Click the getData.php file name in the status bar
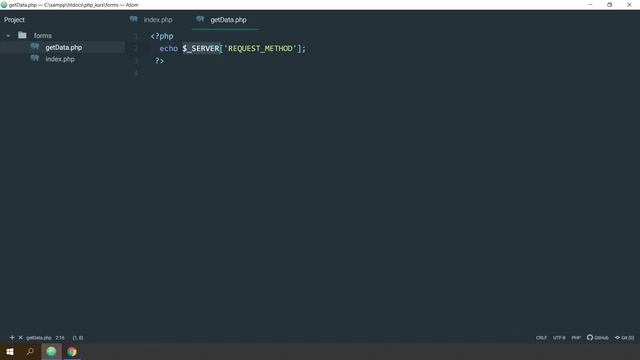This screenshot has width=640, height=360. 39,338
